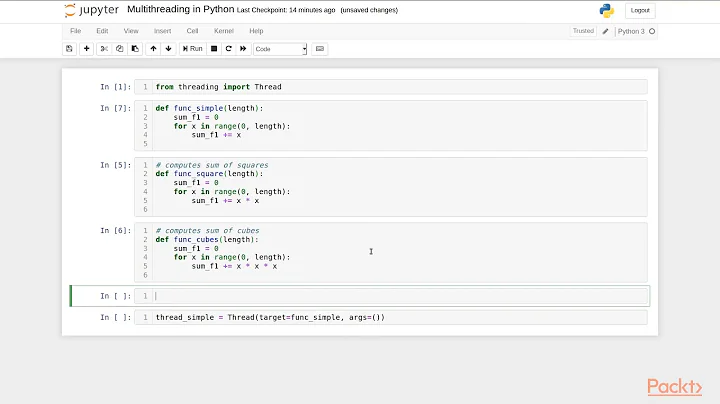Click the func_simple definition line

point(209,108)
